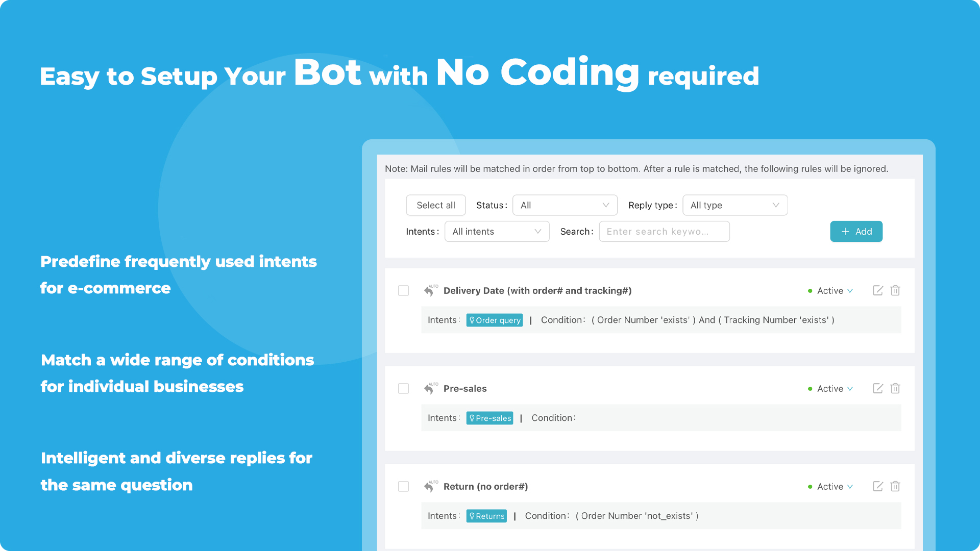
Task: Delete the Delivery Date rule
Action: [895, 290]
